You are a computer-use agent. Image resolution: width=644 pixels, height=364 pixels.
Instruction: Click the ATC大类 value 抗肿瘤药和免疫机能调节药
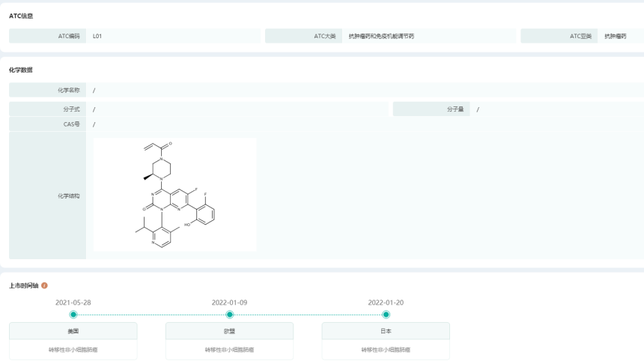[381, 36]
